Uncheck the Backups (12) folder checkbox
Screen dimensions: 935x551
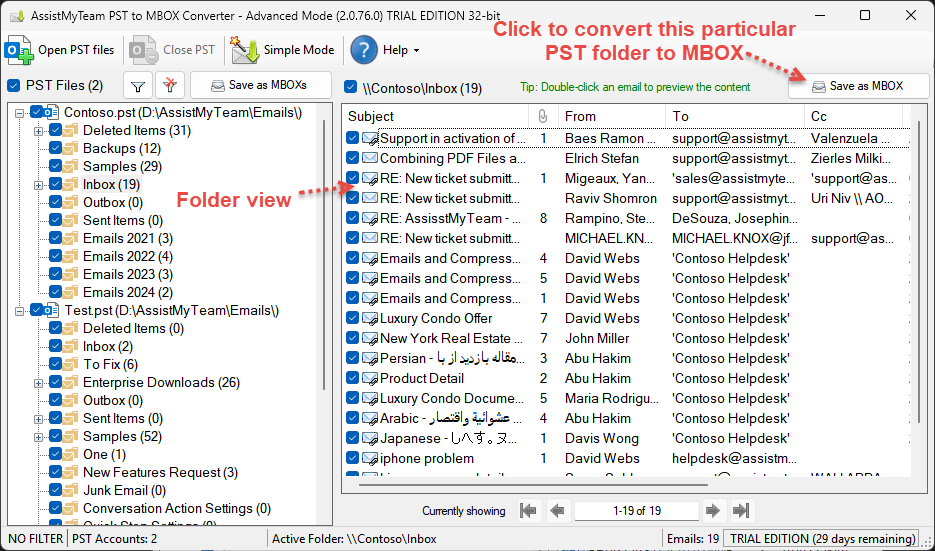click(55, 148)
